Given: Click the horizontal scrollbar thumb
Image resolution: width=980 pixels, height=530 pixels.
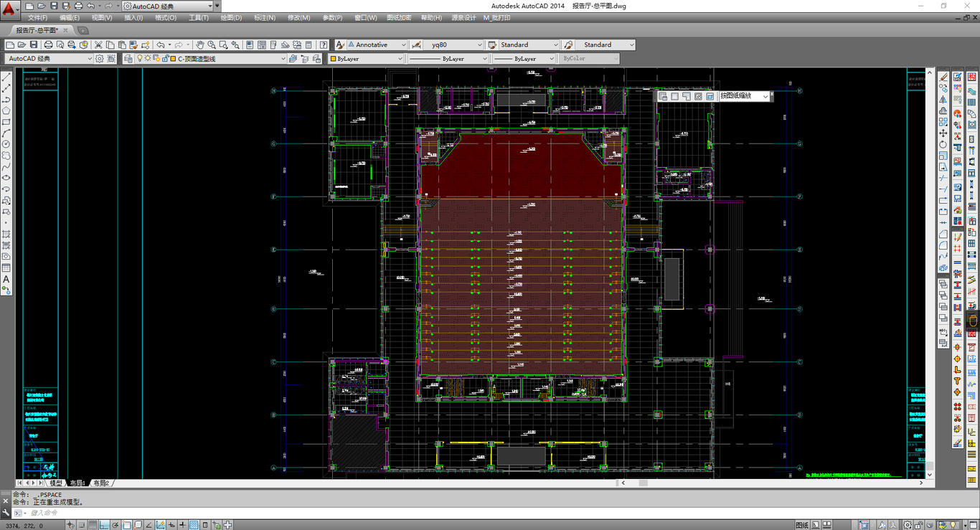Looking at the screenshot, I should coord(643,483).
